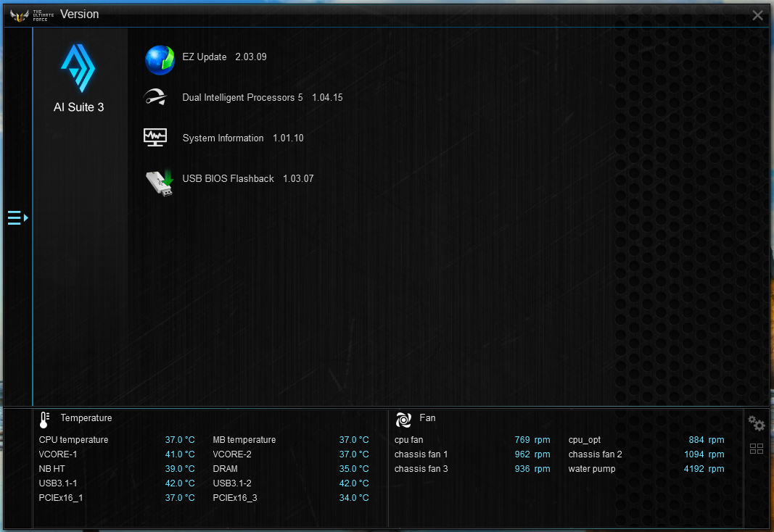This screenshot has width=774, height=532.
Task: Click the Temperature panel heading
Action: [x=86, y=417]
